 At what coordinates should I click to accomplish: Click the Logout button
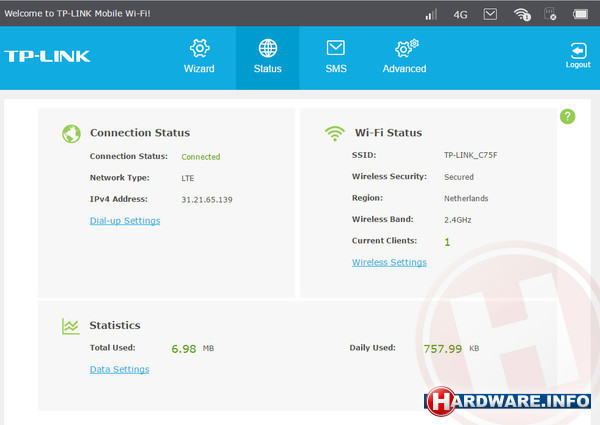[x=578, y=56]
